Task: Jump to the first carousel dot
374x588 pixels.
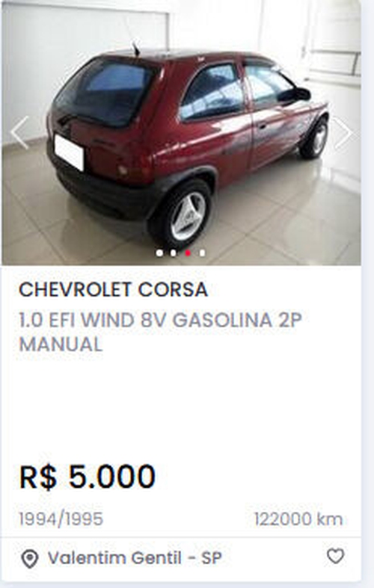Action: 159,253
